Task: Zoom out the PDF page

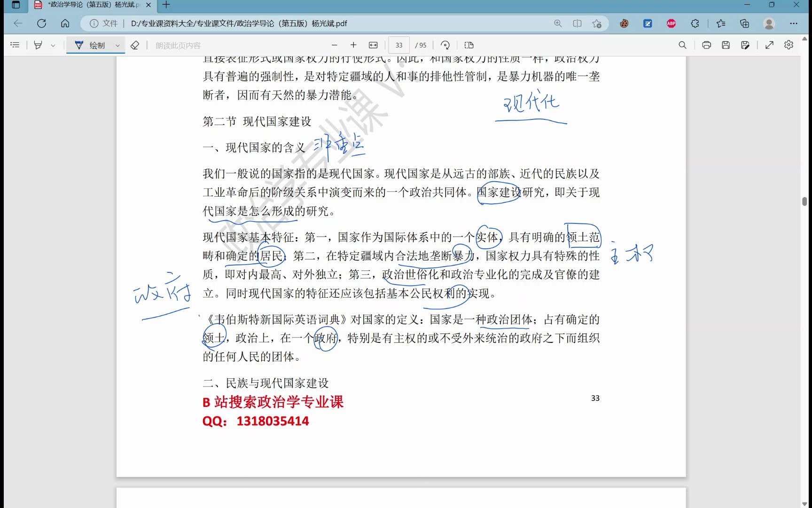Action: click(x=335, y=45)
